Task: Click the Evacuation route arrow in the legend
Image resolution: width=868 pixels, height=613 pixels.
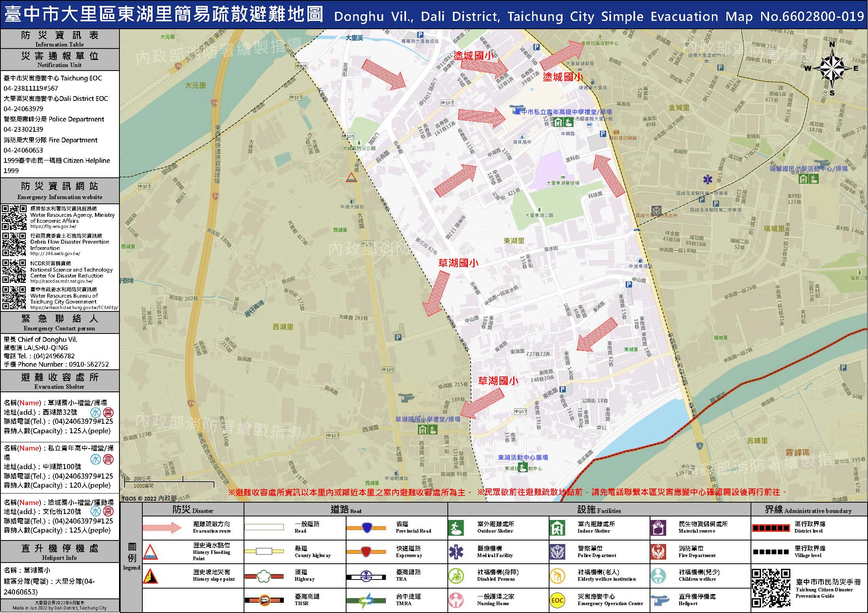Action: click(162, 528)
